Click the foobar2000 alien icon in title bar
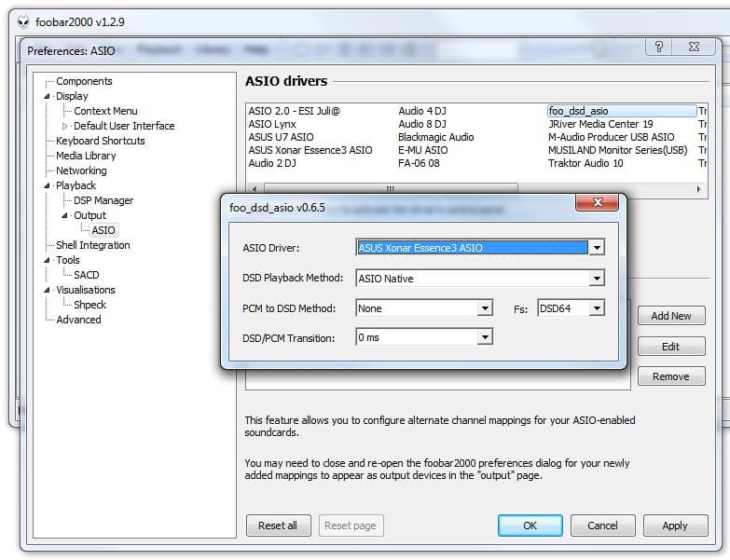This screenshot has width=730, height=560. (22, 21)
